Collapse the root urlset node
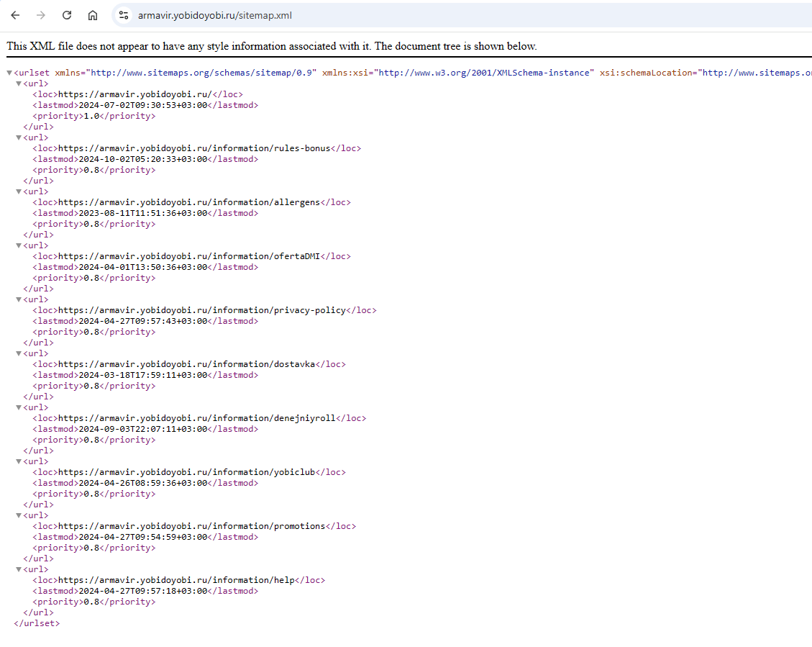 pyautogui.click(x=9, y=73)
